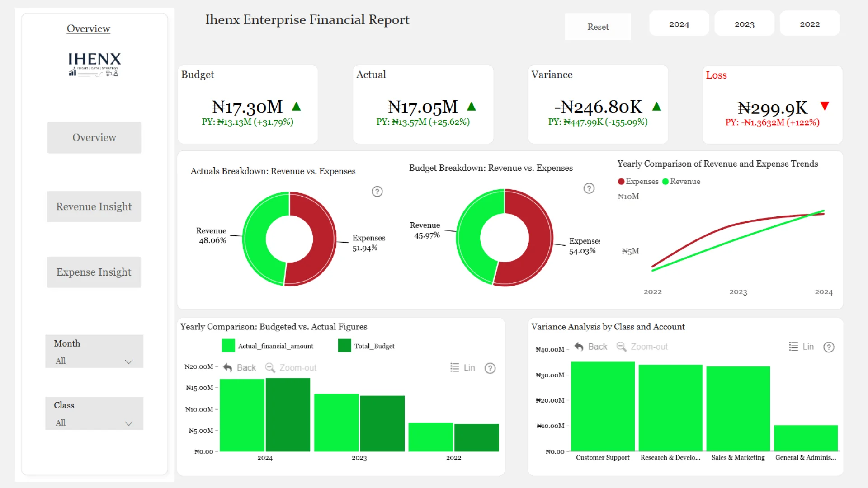Click the Customer Support variance bar
Viewport: 868px width, 488px height.
(x=603, y=407)
